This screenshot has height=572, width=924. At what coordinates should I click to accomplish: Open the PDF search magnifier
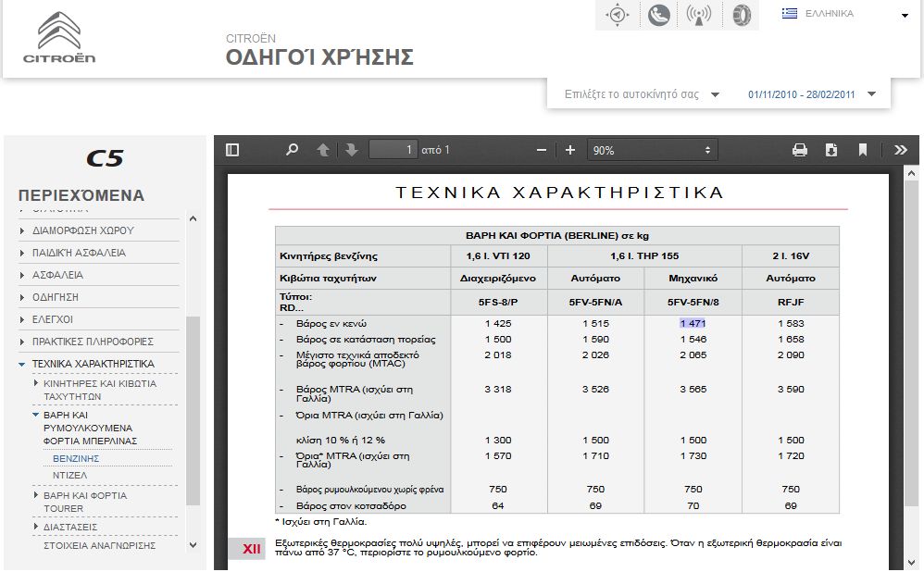pyautogui.click(x=292, y=150)
